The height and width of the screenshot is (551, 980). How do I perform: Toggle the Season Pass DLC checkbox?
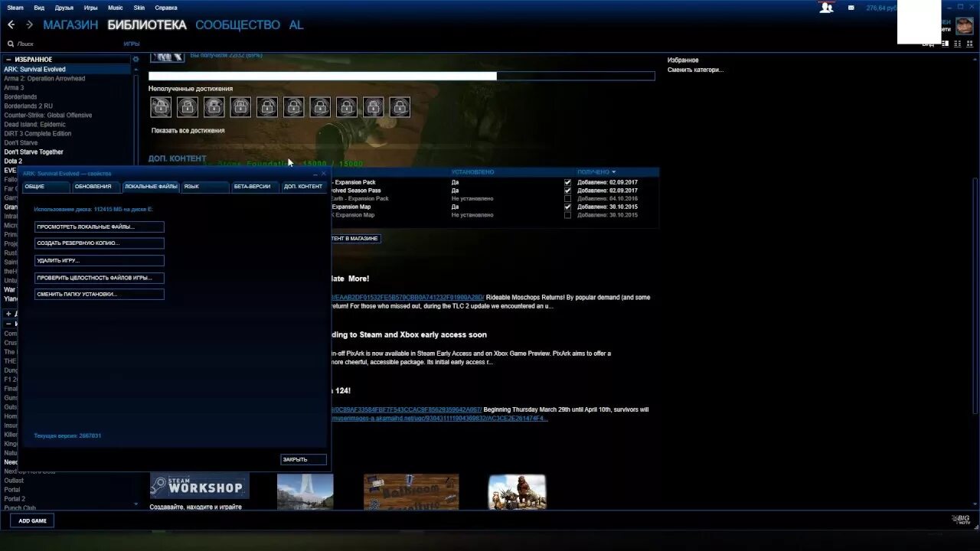pos(567,191)
